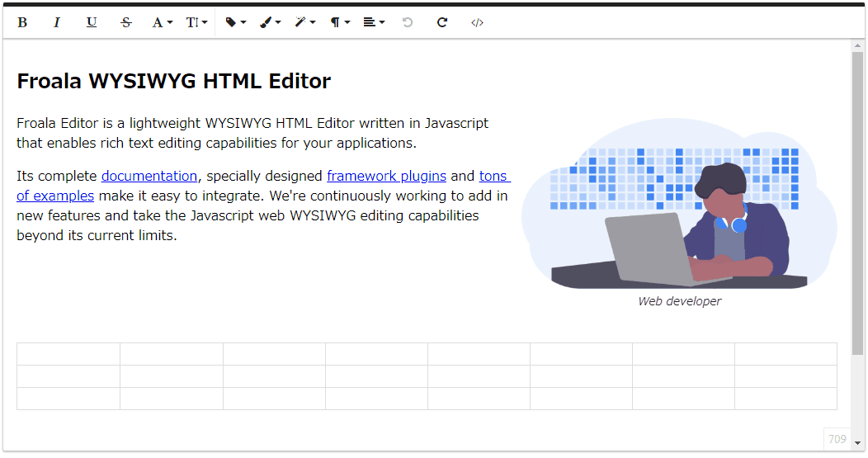
Task: Open the font size dropdown
Action: (x=196, y=22)
